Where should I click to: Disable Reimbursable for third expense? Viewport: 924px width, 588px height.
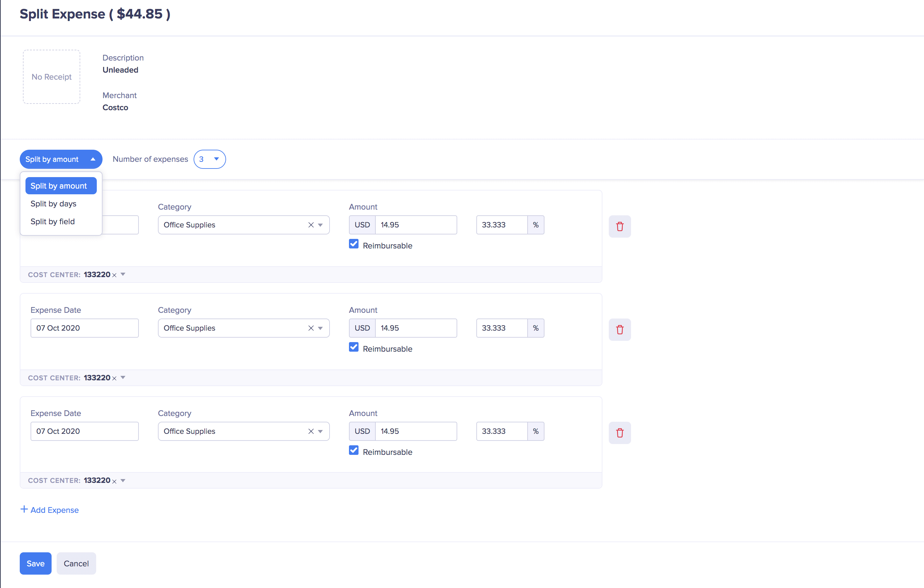[353, 451]
